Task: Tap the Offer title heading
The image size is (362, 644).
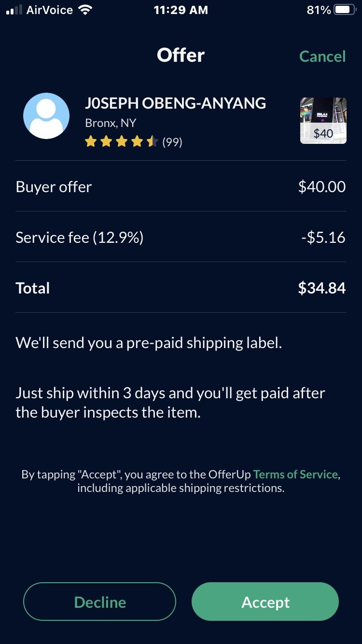Action: pyautogui.click(x=181, y=56)
